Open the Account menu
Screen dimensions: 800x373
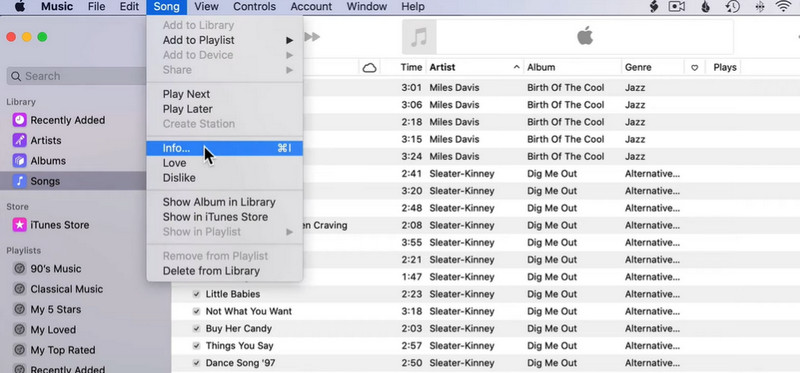[311, 7]
